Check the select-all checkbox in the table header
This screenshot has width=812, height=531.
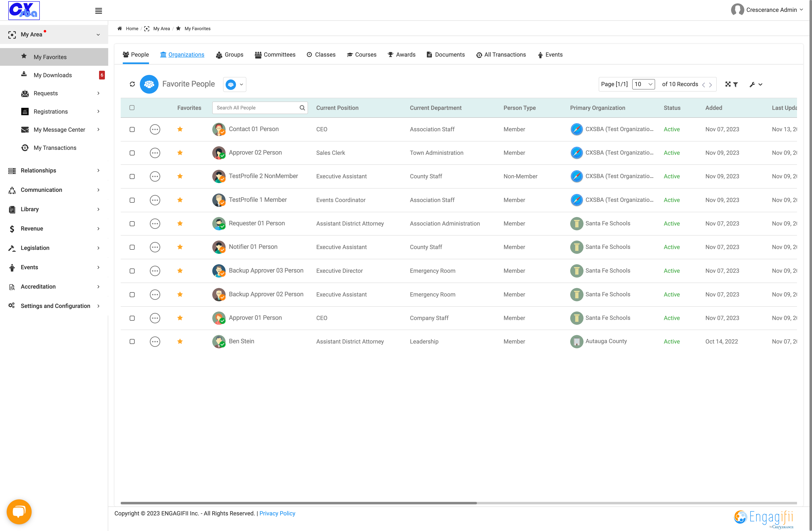point(132,107)
